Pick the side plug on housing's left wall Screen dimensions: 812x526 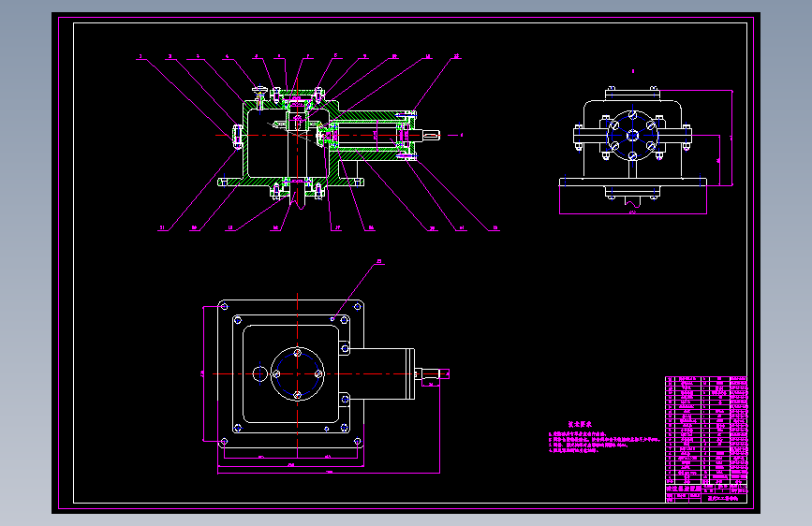pos(237,136)
